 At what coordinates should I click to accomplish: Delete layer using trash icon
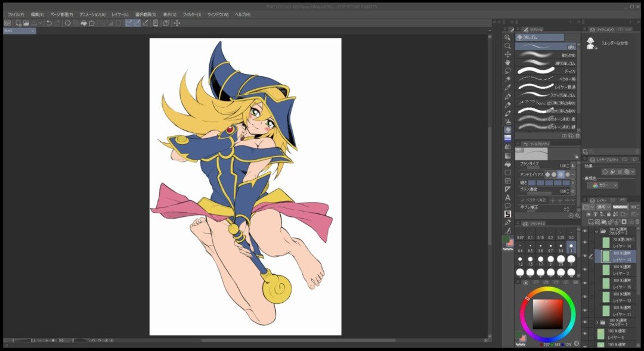(x=637, y=222)
